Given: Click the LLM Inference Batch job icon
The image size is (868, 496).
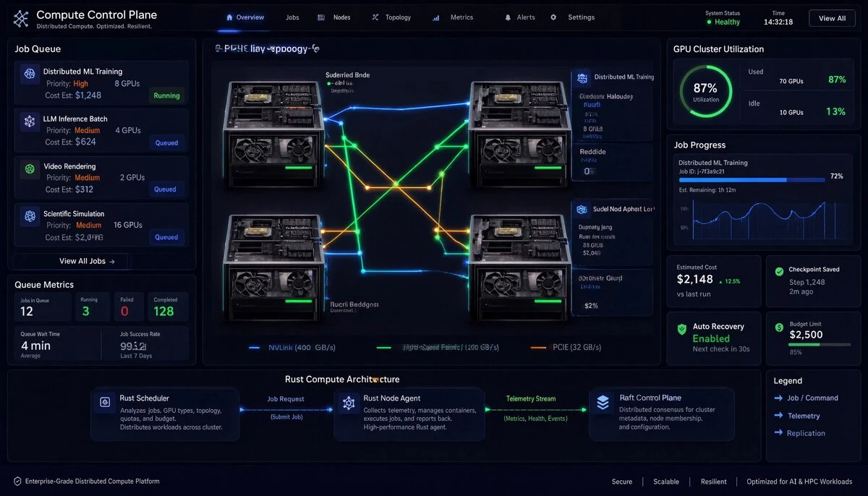Looking at the screenshot, I should click(x=30, y=121).
